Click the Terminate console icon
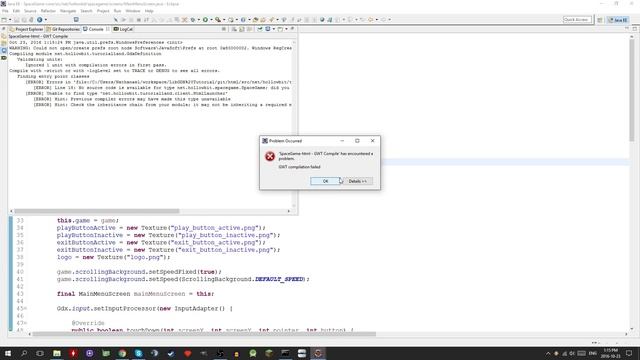 [224, 29]
